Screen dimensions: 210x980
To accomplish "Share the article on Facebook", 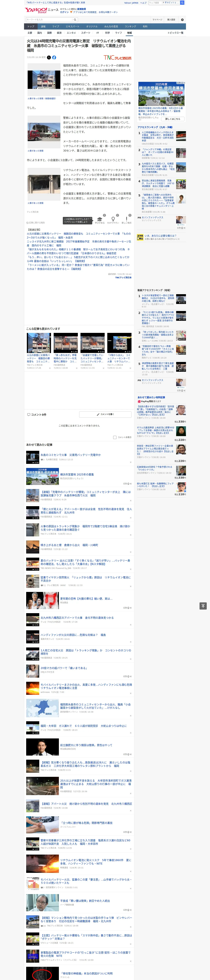I will pyautogui.click(x=54, y=57).
